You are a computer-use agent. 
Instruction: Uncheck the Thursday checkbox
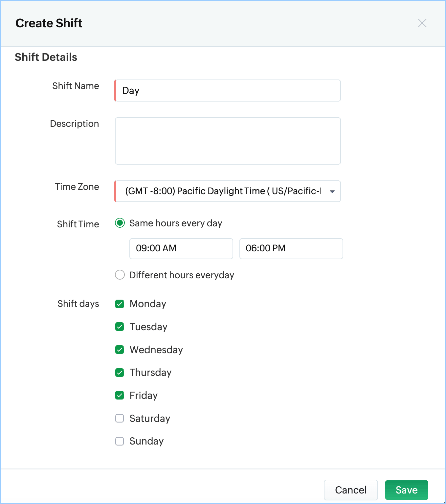(120, 373)
